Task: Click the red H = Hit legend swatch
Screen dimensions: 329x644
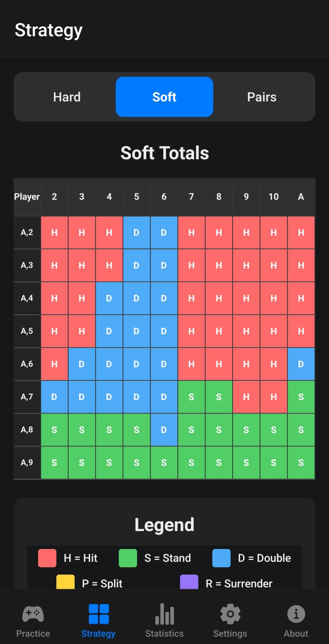Action: click(x=47, y=558)
